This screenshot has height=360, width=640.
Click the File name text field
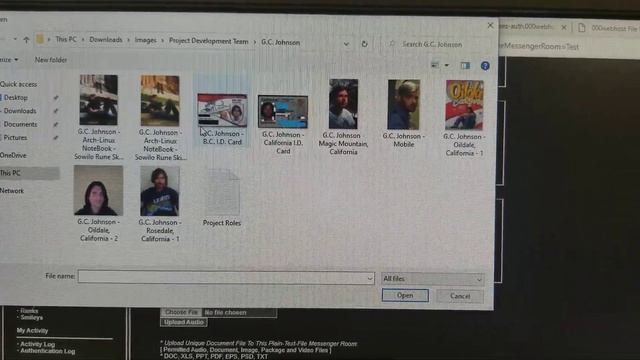[222, 277]
